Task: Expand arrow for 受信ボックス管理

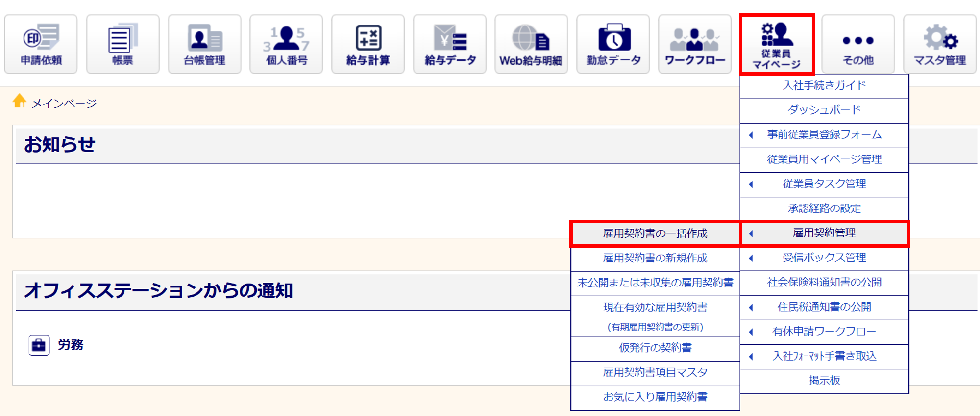Action: click(x=751, y=258)
